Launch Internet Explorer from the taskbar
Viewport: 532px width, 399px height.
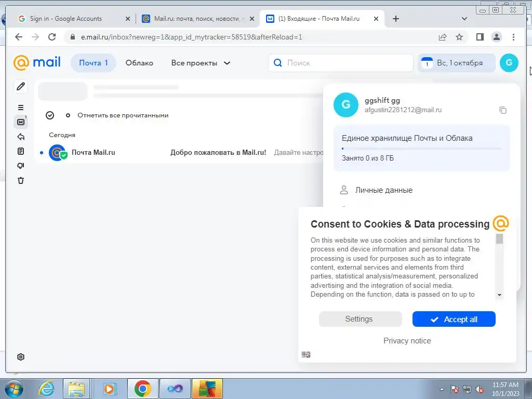[x=46, y=389]
